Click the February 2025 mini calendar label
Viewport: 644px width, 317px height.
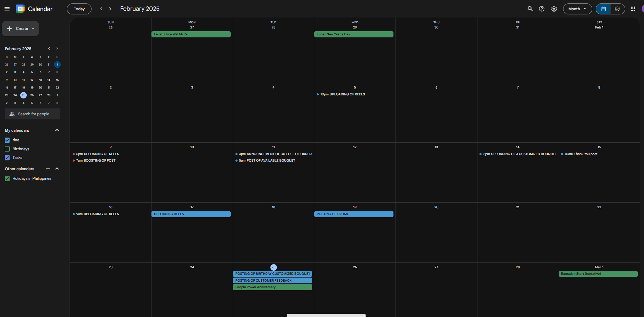pyautogui.click(x=18, y=49)
